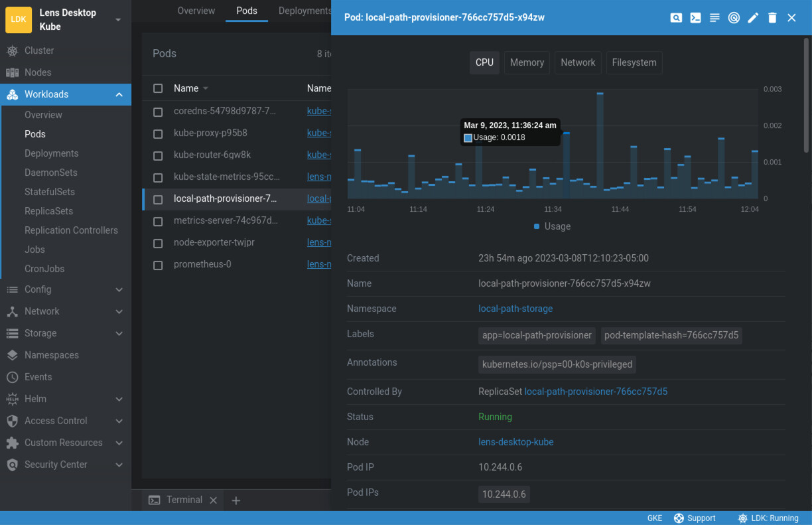Open the local-path-storage namespace link

pyautogui.click(x=515, y=309)
